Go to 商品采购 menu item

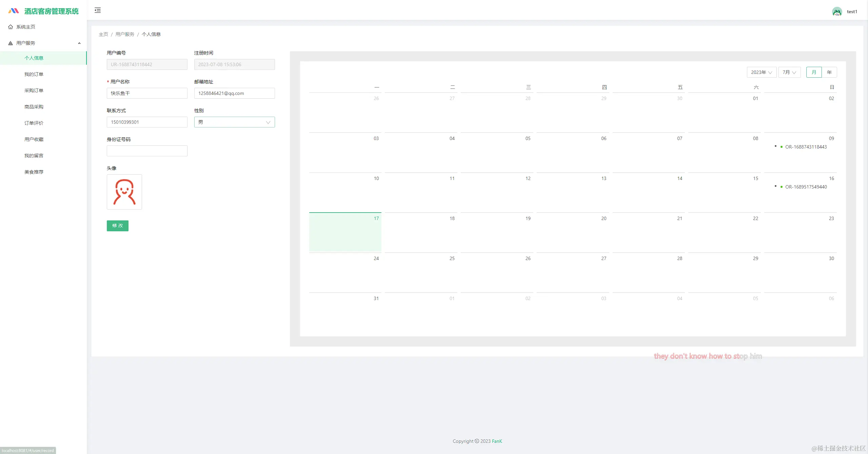click(34, 107)
